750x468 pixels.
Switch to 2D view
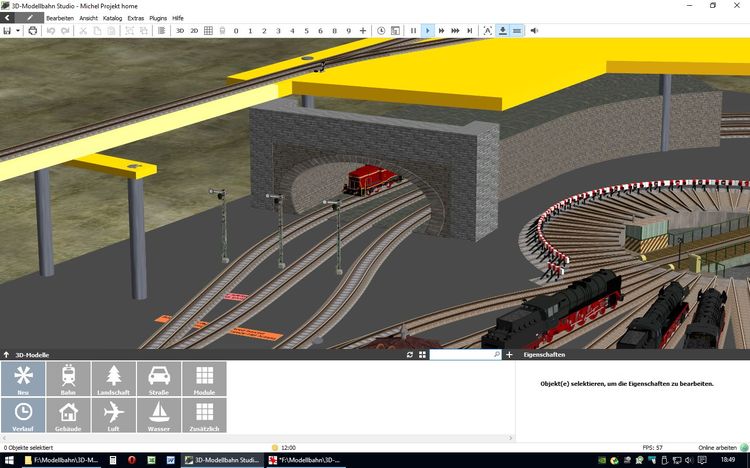tap(194, 31)
